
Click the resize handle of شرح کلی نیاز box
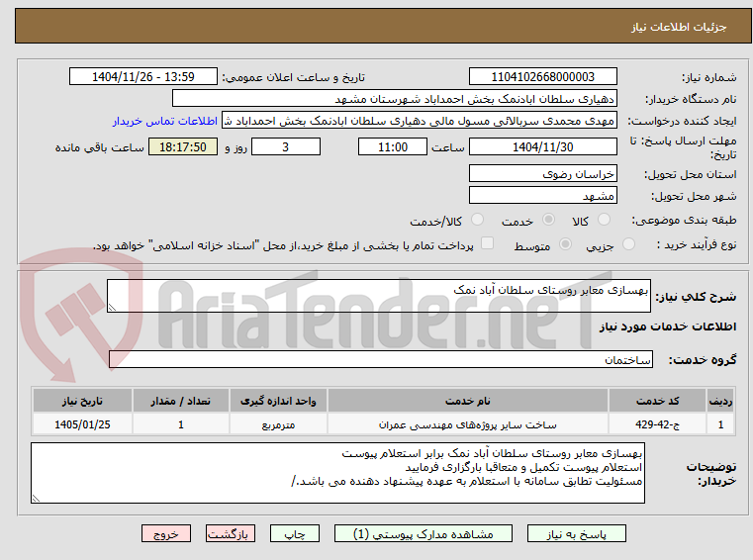point(112,308)
